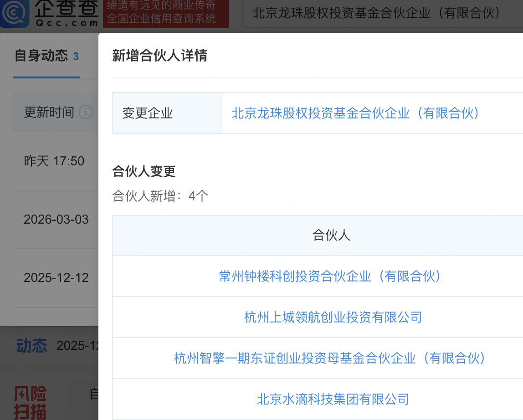This screenshot has height=420, width=523.
Task: Click the 合伙人 table column header
Action: tap(331, 236)
